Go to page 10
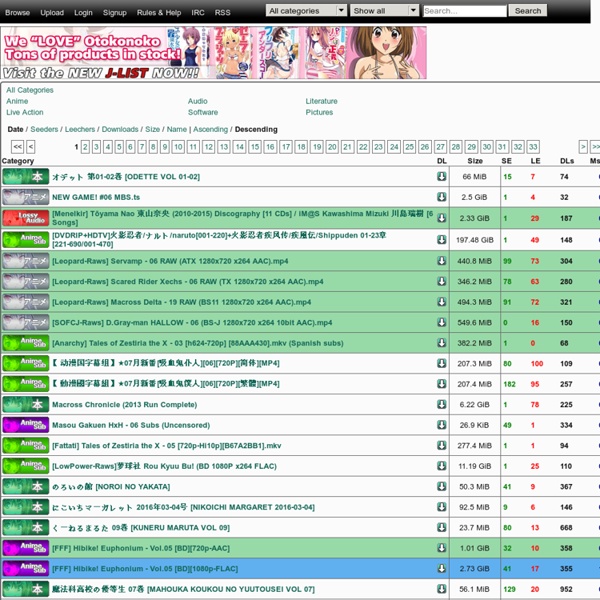Image resolution: width=600 pixels, height=600 pixels. pyautogui.click(x=178, y=147)
